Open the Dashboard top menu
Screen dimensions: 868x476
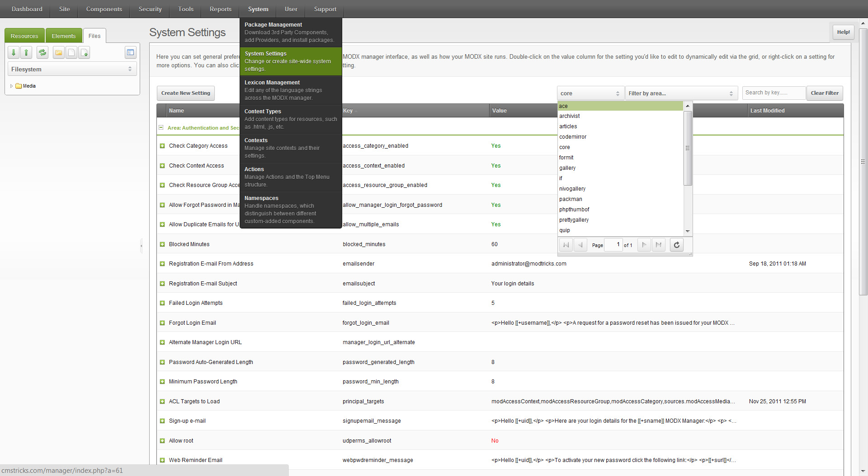coord(27,9)
